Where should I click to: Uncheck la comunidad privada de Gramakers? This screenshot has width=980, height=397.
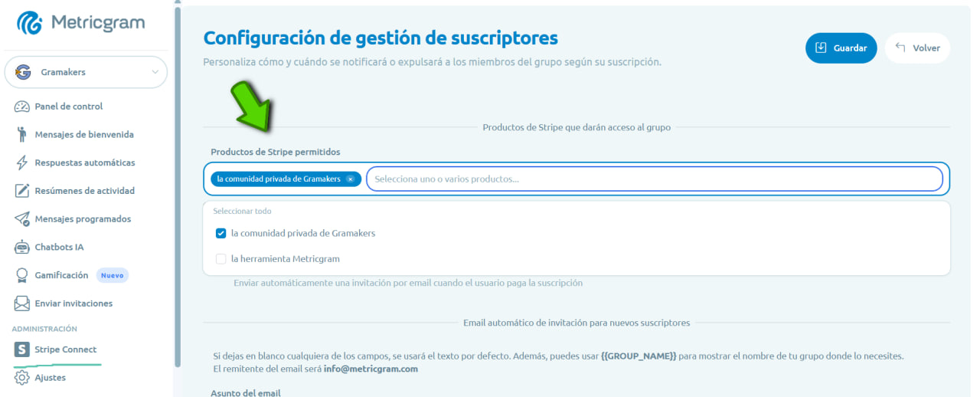coord(221,233)
